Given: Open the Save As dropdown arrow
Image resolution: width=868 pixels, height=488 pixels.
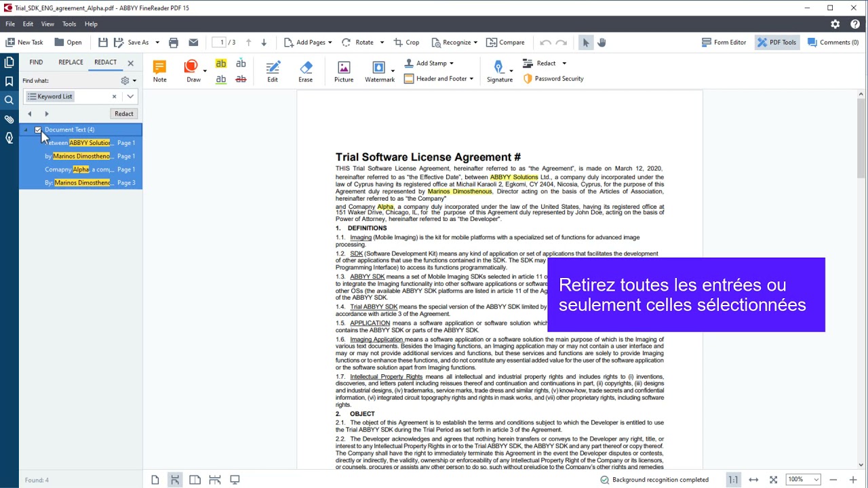Looking at the screenshot, I should tap(157, 42).
